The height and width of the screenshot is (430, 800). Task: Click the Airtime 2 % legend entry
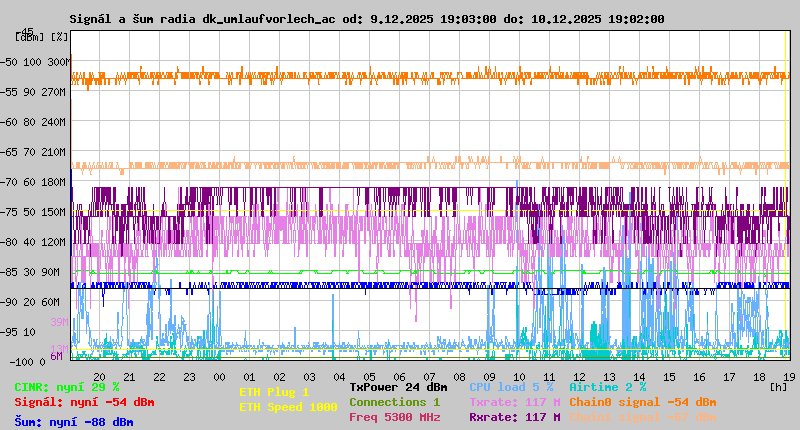[x=607, y=386]
